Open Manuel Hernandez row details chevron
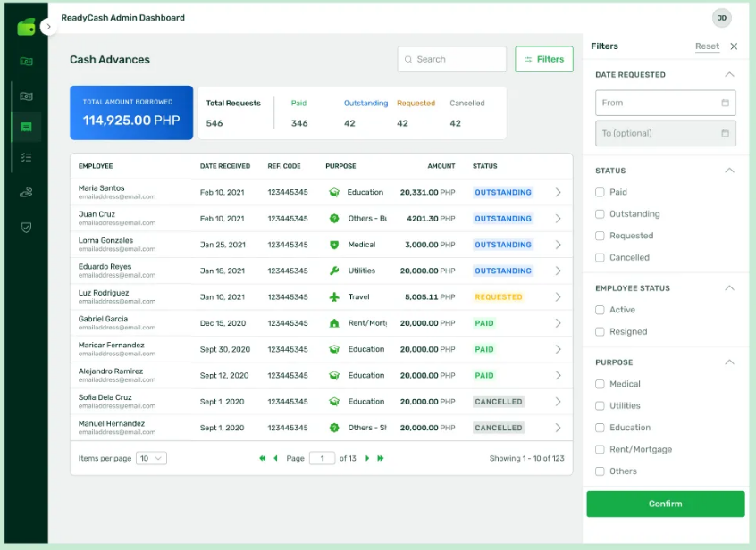 558,428
